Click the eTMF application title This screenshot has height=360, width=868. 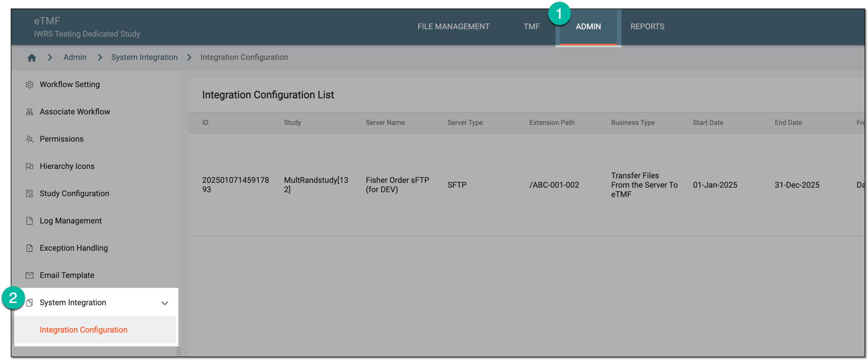coord(47,21)
